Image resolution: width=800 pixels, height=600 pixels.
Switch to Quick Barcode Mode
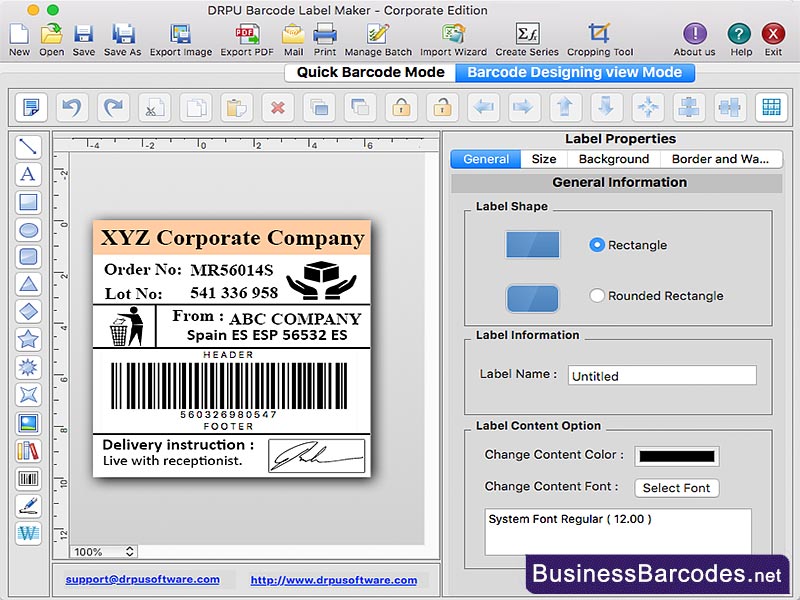click(x=371, y=72)
